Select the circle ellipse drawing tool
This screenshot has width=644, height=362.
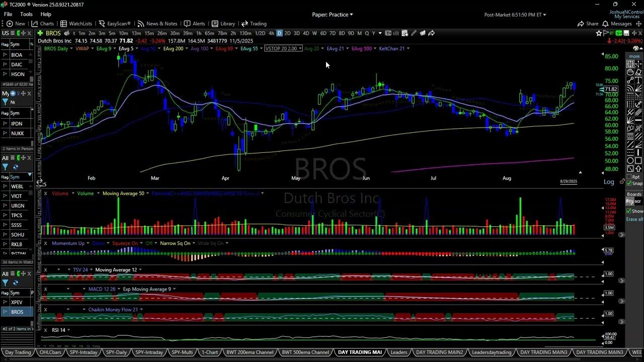click(630, 161)
